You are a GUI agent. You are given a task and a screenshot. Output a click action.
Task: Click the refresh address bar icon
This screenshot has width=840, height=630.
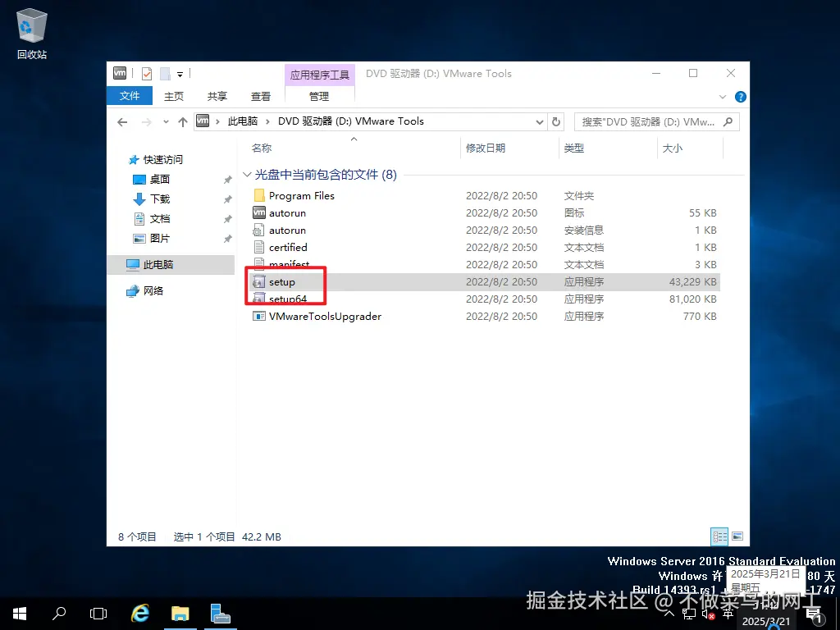tap(556, 121)
